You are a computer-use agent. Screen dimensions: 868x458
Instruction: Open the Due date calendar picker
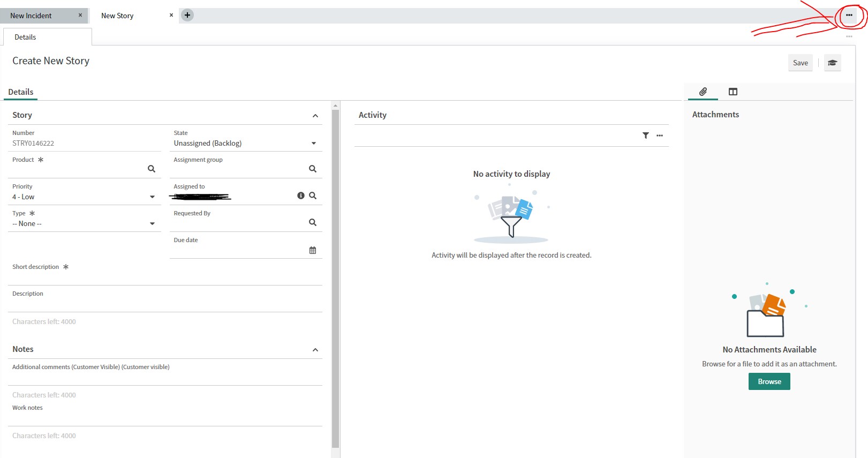point(313,250)
